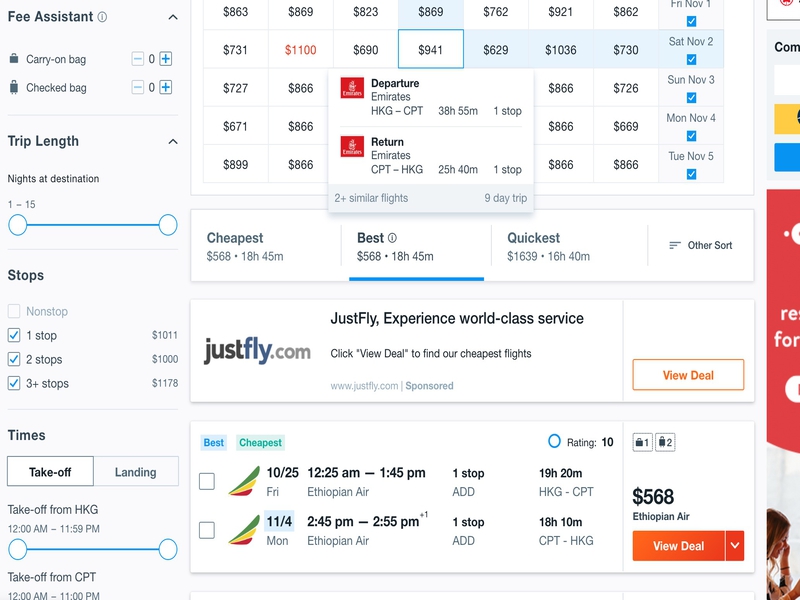800x600 pixels.
Task: Select the $1036 price cell in the grid
Action: pos(561,50)
